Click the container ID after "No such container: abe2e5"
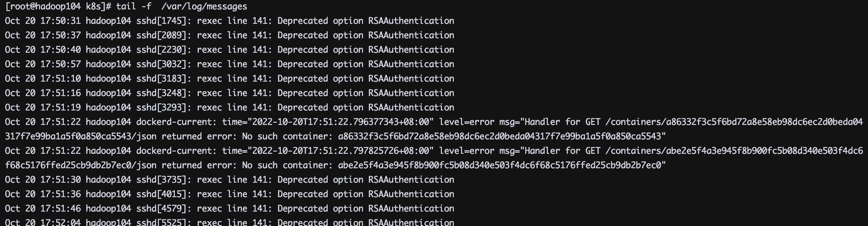 tap(501, 165)
